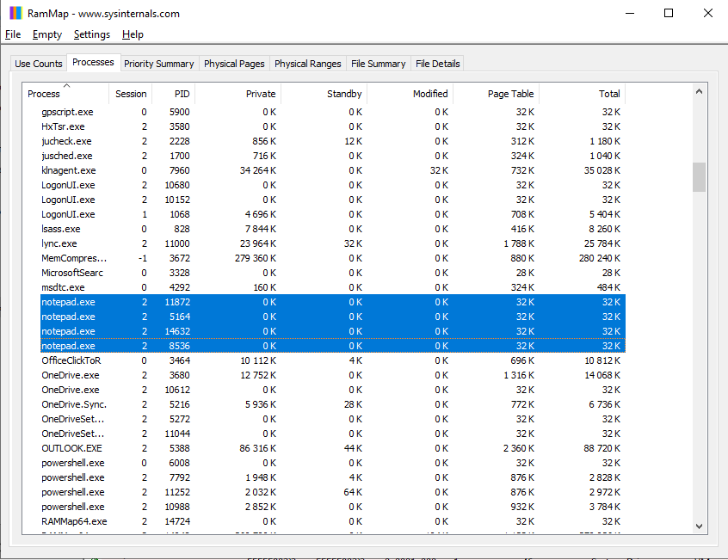
Task: Select OneDriveSet... with PID 5272
Action: 333,419
